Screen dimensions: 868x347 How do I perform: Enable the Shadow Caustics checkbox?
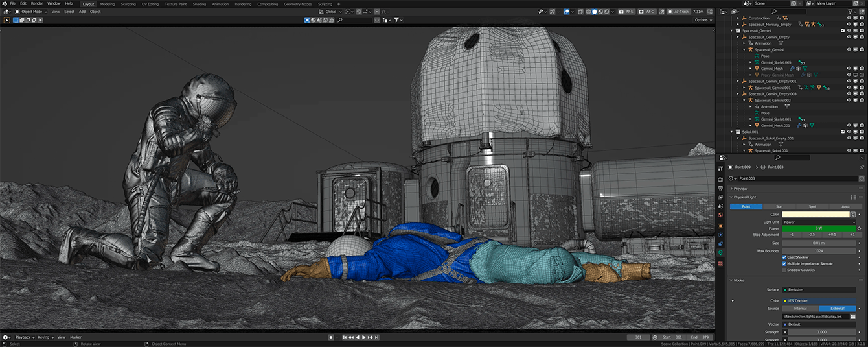784,270
